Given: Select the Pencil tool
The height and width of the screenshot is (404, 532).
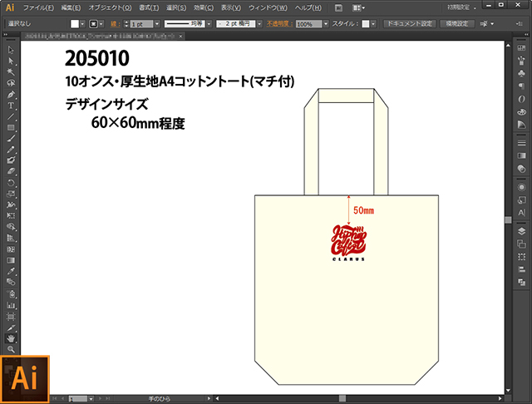Looking at the screenshot, I should [11, 150].
